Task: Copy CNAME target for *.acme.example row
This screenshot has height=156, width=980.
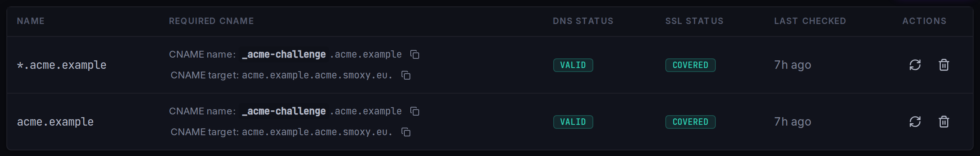Action: tap(406, 75)
